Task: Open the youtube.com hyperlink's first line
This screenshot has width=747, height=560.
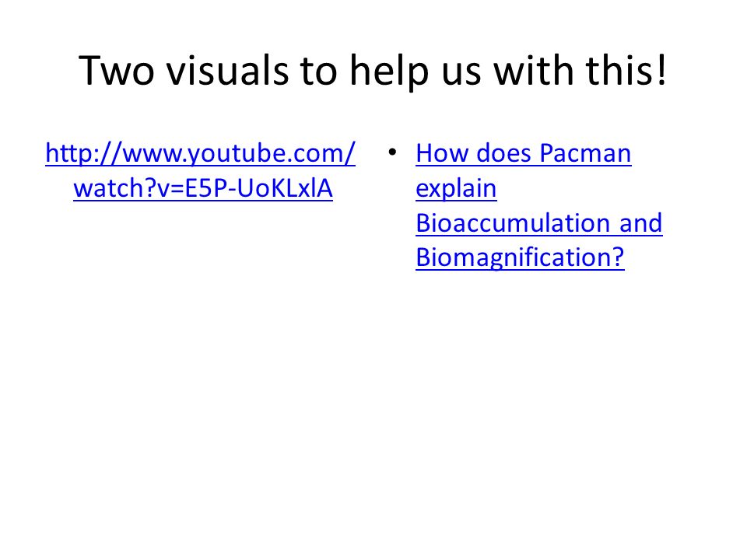Action: point(200,154)
